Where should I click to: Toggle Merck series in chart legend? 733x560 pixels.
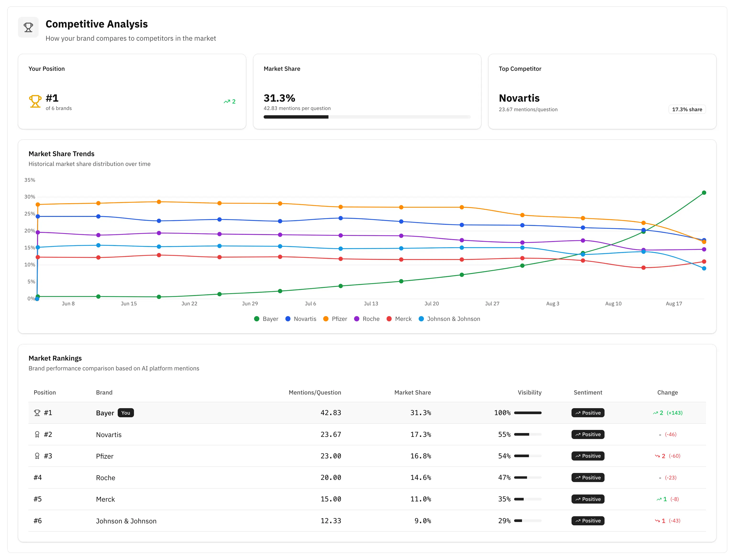[399, 319]
